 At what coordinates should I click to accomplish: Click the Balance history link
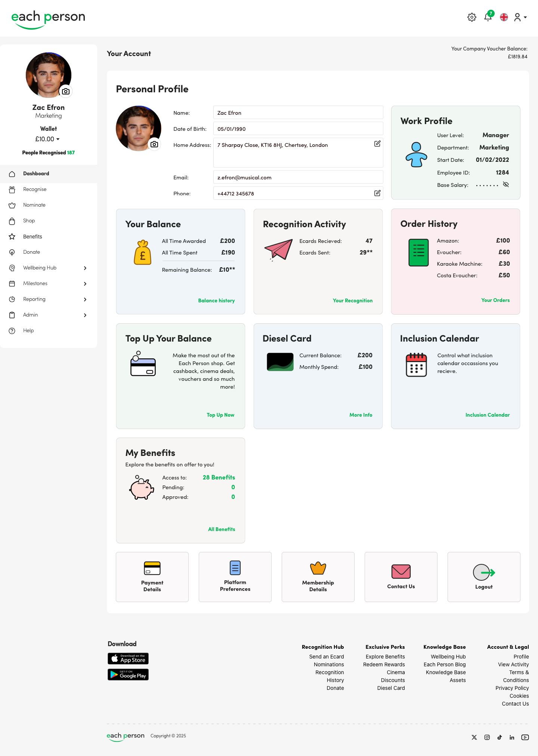(x=216, y=300)
